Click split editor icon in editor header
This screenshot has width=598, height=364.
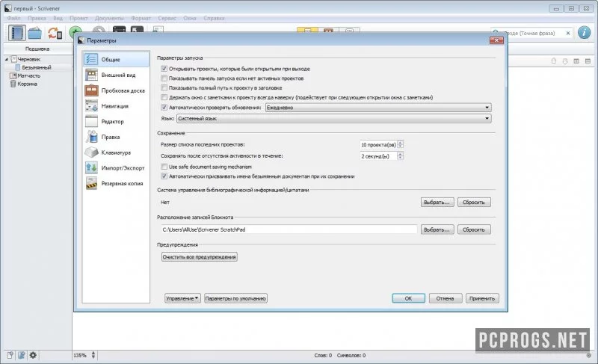pyautogui.click(x=576, y=61)
